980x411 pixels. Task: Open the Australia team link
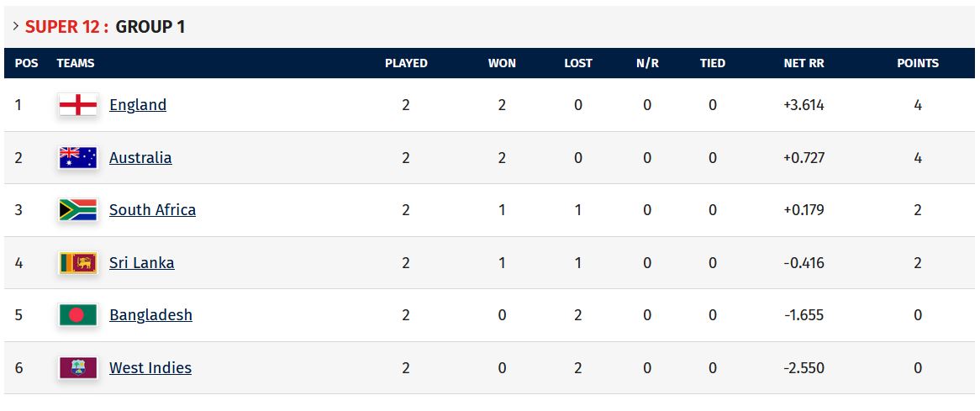140,157
